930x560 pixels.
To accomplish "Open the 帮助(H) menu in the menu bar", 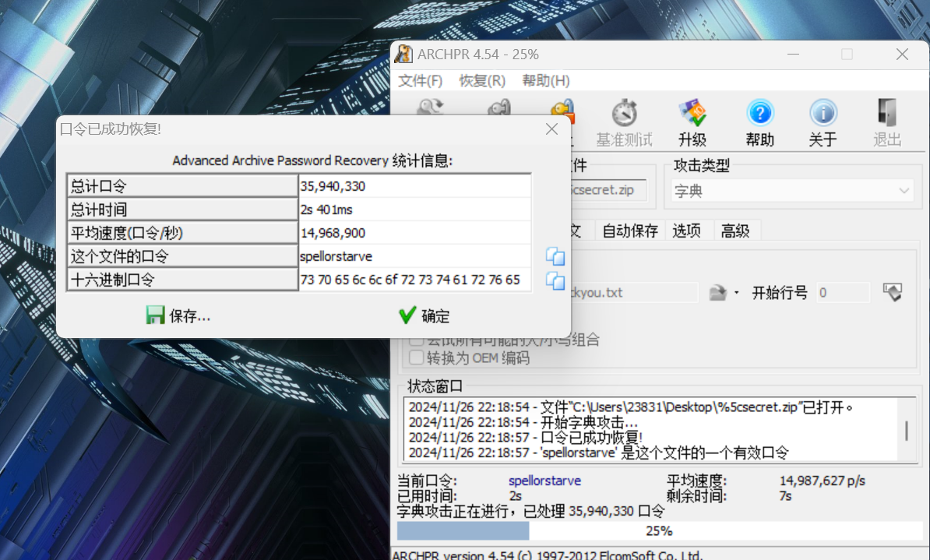I will point(546,81).
